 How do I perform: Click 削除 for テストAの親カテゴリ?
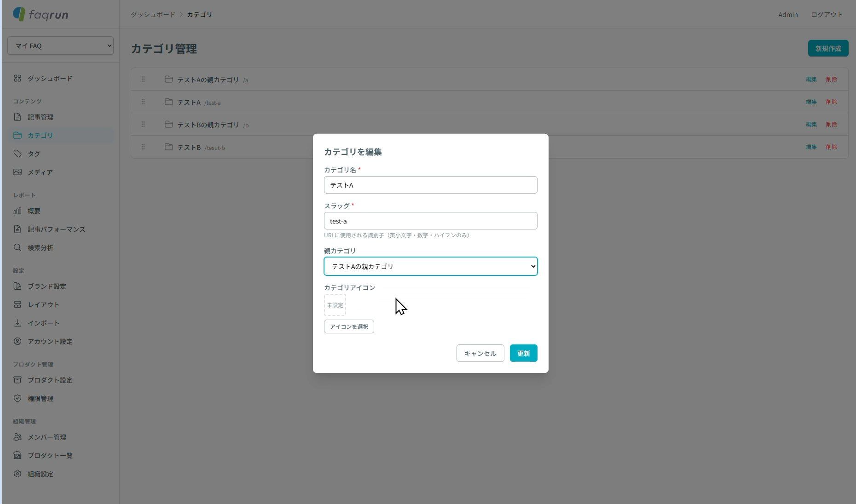coord(831,80)
